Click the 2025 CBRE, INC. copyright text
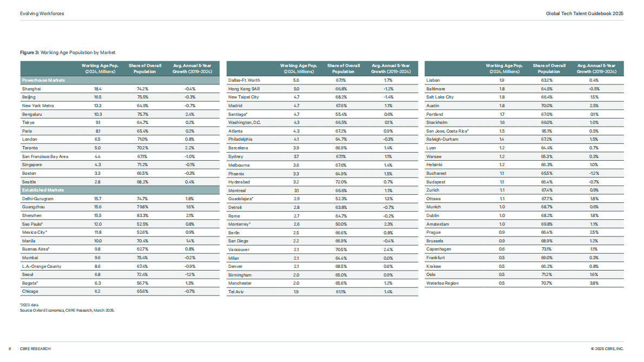The image size is (644, 362). 607,349
